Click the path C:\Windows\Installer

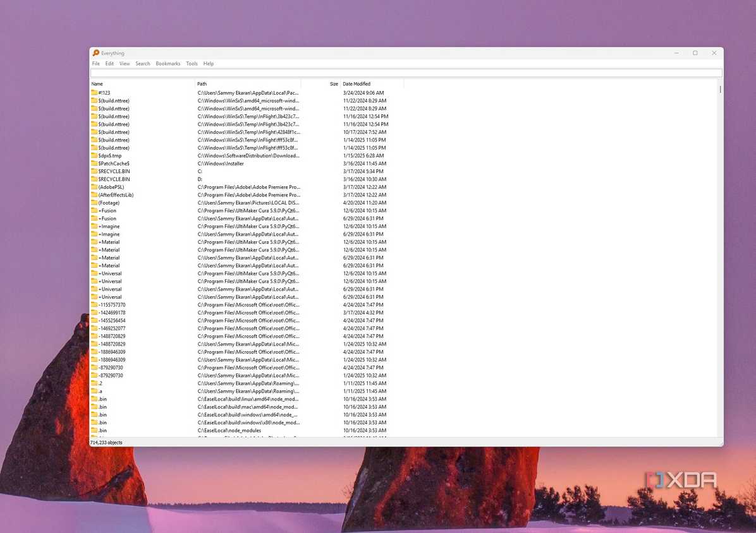[221, 164]
